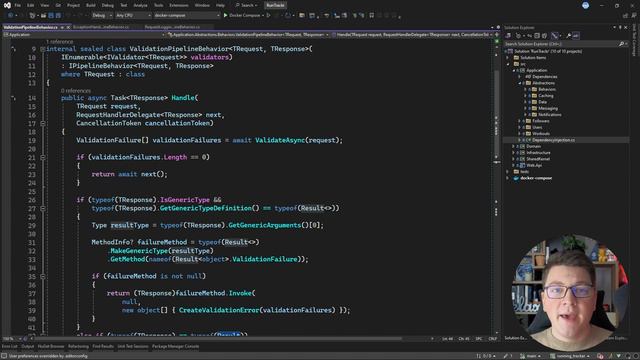Screen dimensions: 640x360
Task: Expand the Dependencies node
Action: click(520, 77)
